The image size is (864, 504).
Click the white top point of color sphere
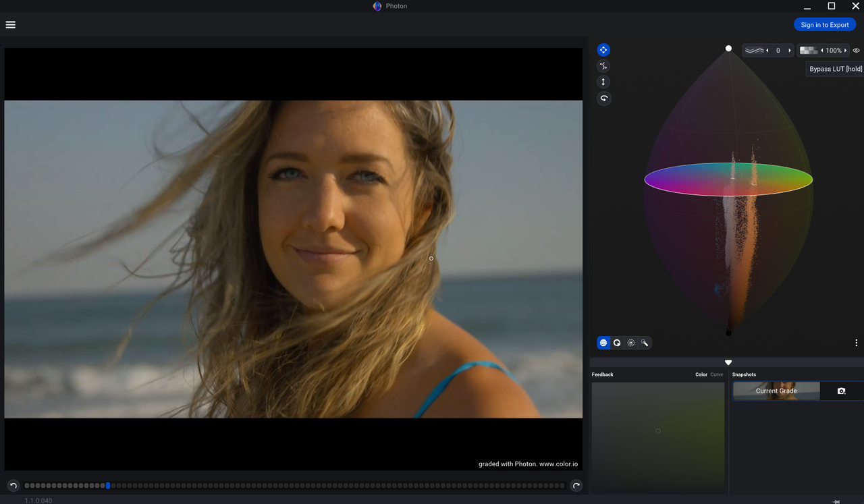[728, 49]
